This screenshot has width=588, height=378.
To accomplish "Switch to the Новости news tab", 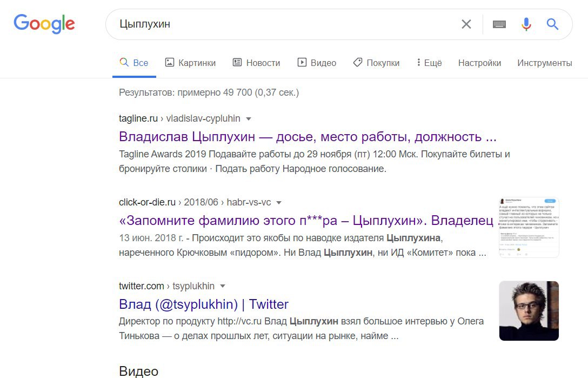I will coord(256,63).
